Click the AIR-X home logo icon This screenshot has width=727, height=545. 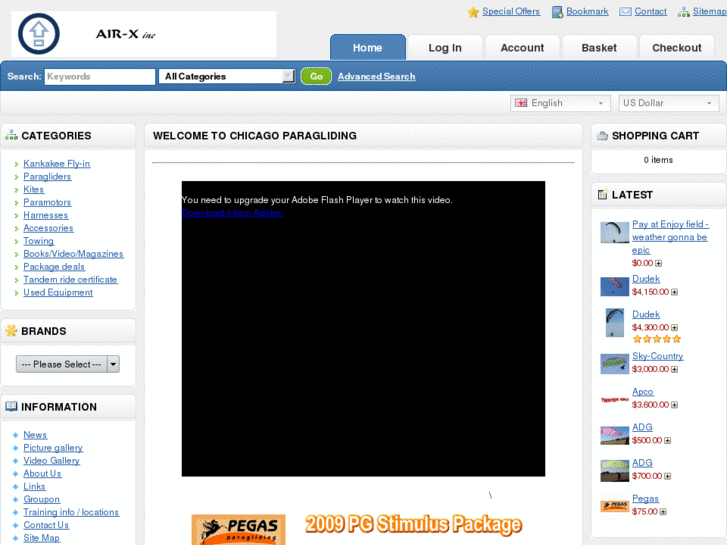[x=38, y=34]
